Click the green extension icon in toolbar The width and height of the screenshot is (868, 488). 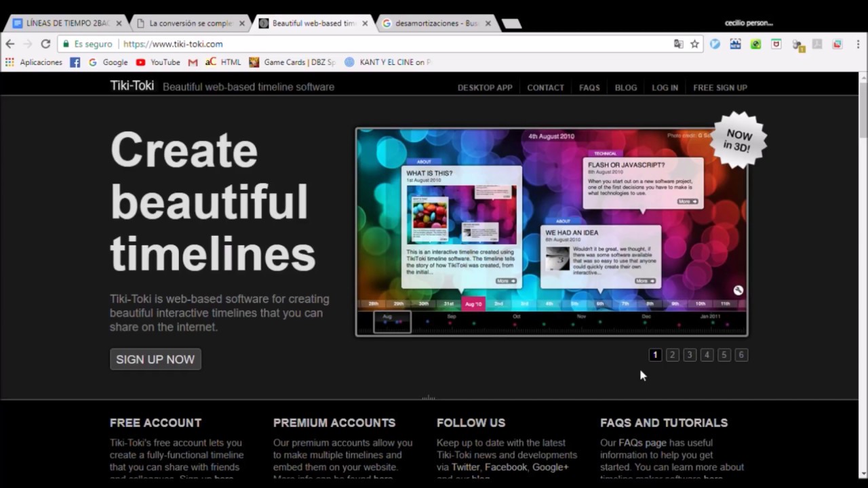tap(755, 44)
